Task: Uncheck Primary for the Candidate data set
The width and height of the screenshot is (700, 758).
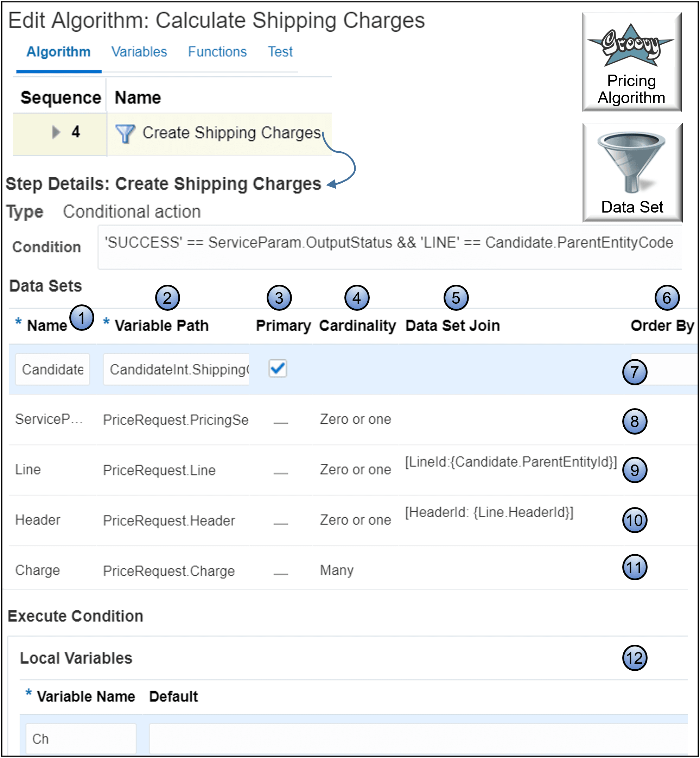Action: (278, 368)
